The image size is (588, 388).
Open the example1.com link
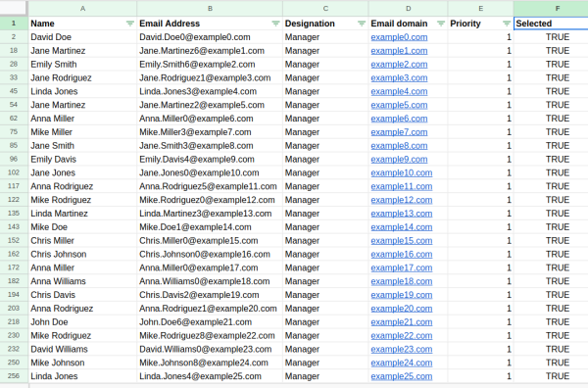399,51
